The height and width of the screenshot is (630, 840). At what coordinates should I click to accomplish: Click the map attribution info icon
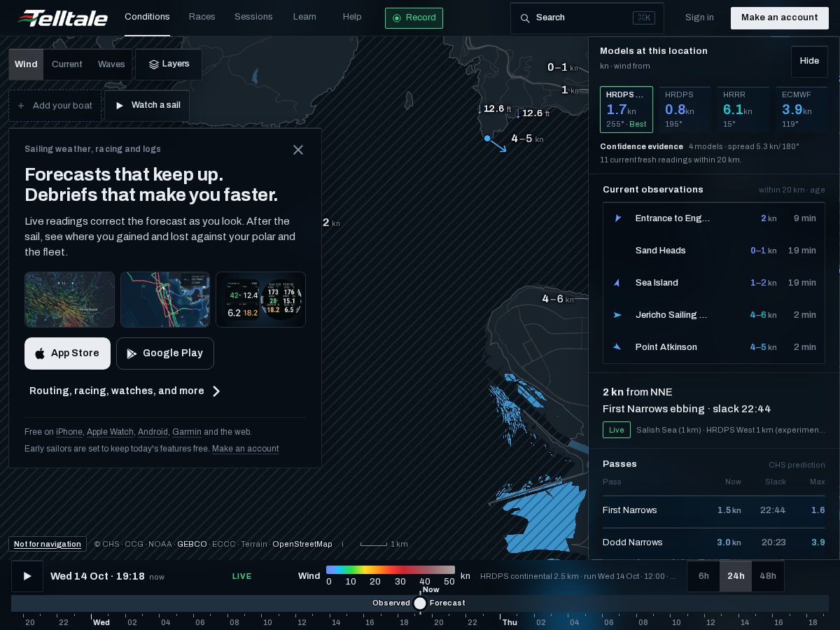click(342, 544)
